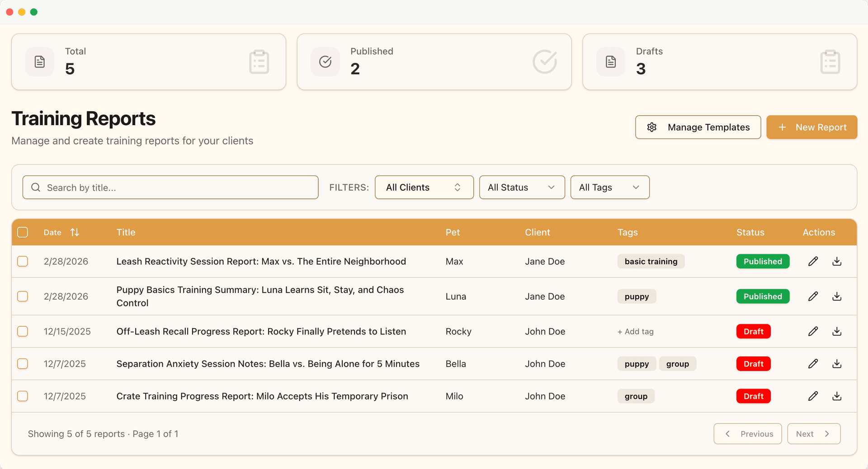Expand the All Status dropdown
Viewport: 868px width, 469px height.
pos(522,188)
